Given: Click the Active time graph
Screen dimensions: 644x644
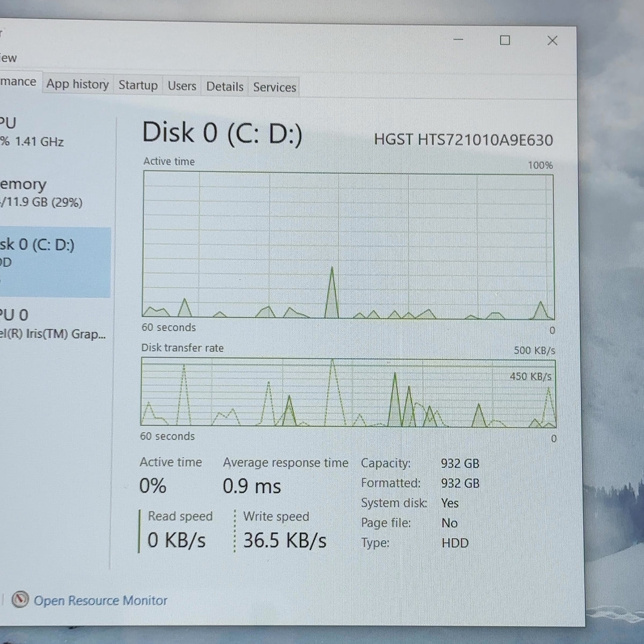Looking at the screenshot, I should tap(348, 245).
